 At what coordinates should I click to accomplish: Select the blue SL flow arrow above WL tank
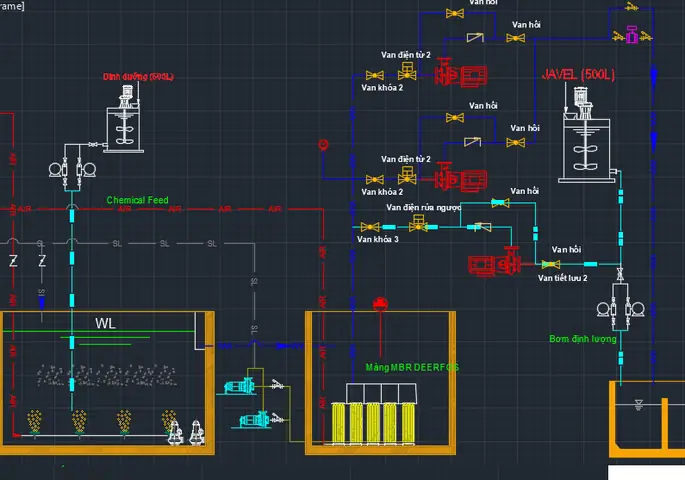42,303
